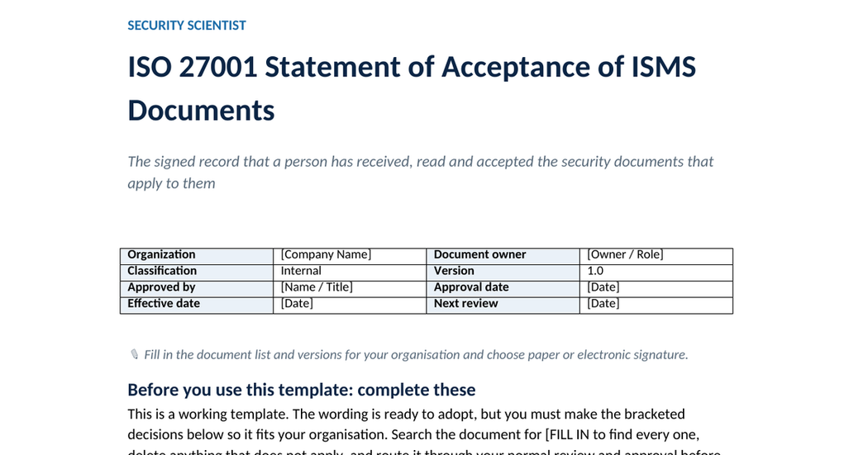This screenshot has height=455, width=868.
Task: Select the [Name / Title] placeholder cell
Action: tap(350, 289)
